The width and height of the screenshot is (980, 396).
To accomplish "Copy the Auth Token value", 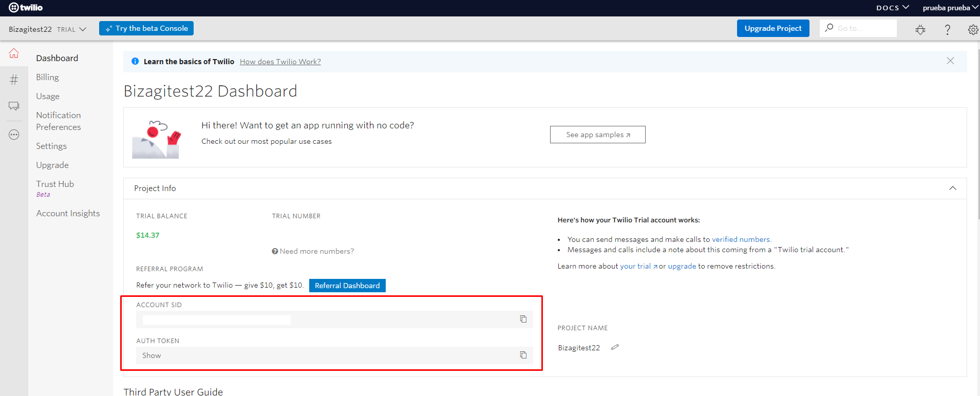I will point(523,355).
